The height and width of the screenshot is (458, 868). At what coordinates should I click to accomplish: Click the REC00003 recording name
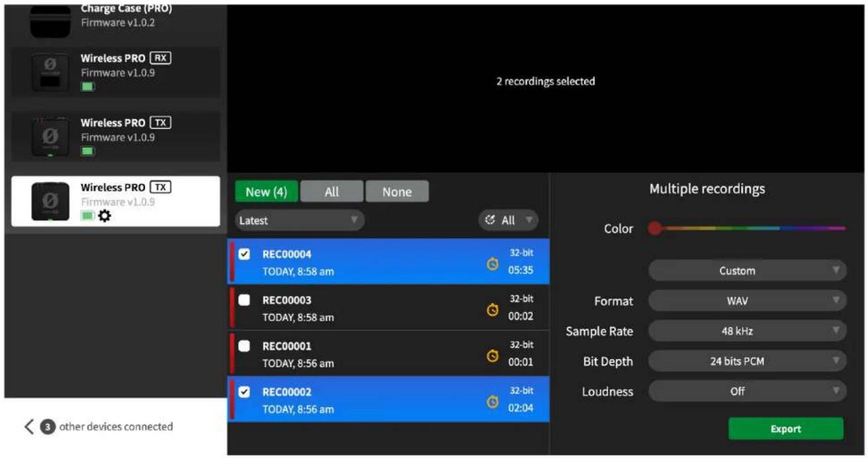[x=286, y=301]
